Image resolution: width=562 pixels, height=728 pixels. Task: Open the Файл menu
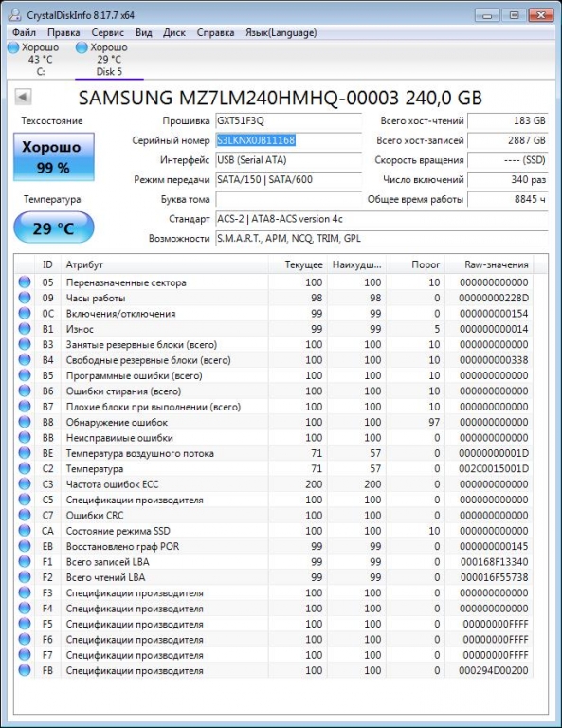(24, 32)
